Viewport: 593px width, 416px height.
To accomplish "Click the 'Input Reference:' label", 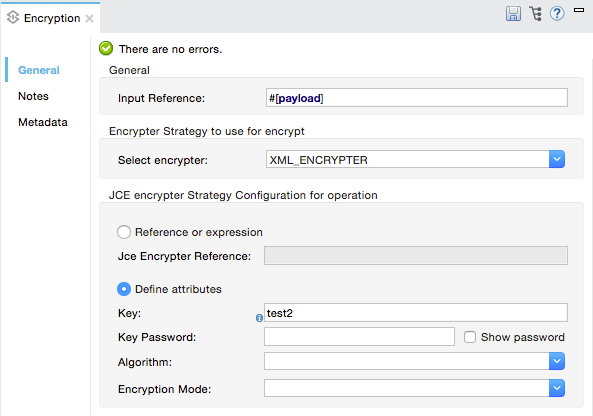I will coord(161,98).
